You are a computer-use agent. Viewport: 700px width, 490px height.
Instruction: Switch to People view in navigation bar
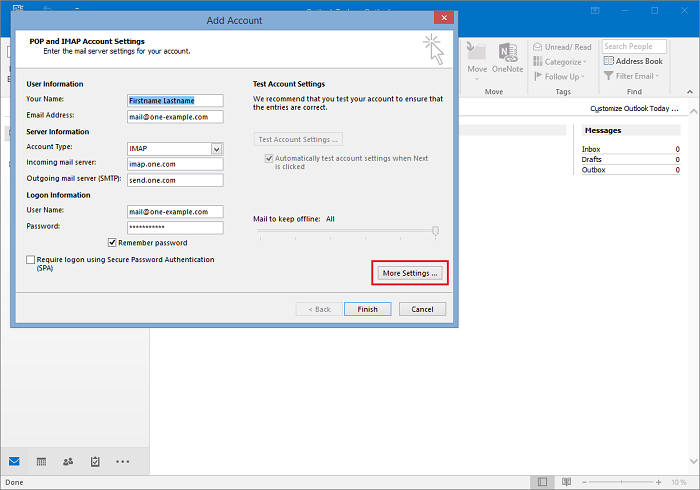pos(68,461)
